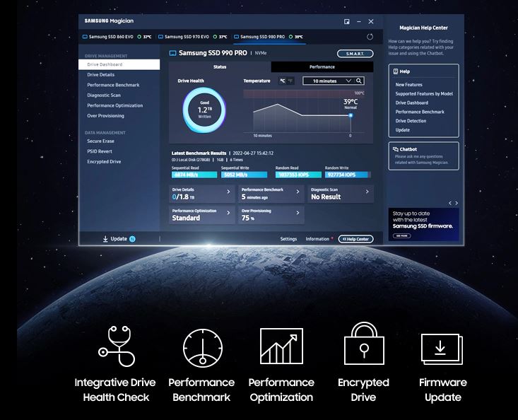Open PSID Revert in sidebar

click(x=100, y=151)
